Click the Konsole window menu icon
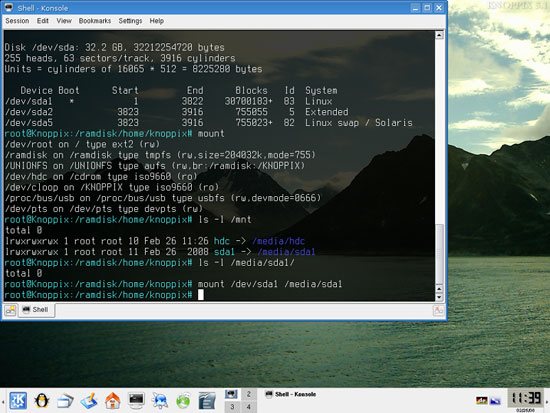 point(9,8)
